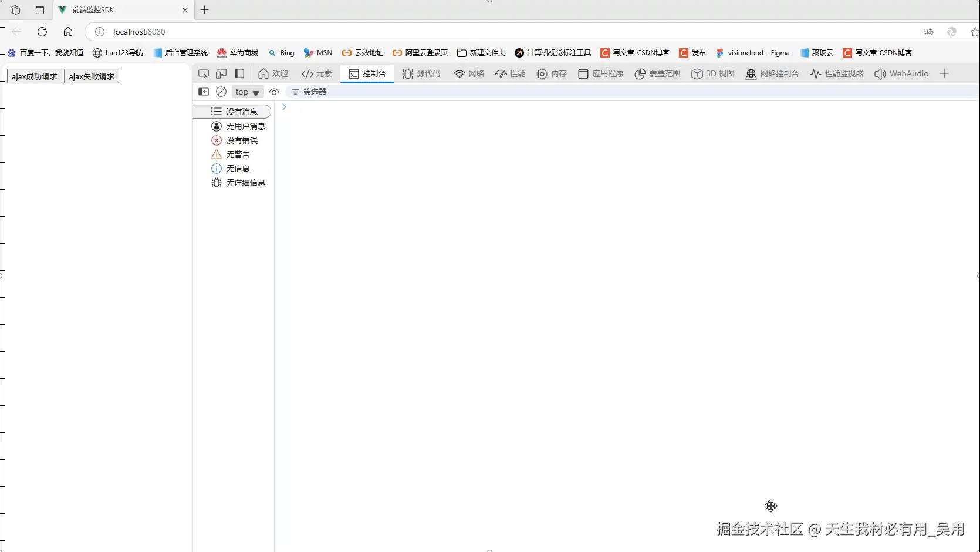Open the top frame context dropdown

tap(246, 92)
